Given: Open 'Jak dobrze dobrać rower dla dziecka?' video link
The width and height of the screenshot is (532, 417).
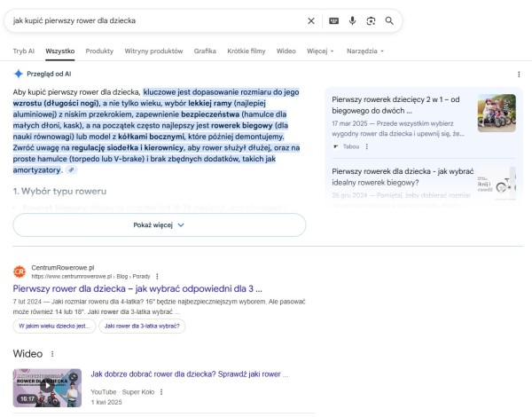Looking at the screenshot, I should click(190, 374).
